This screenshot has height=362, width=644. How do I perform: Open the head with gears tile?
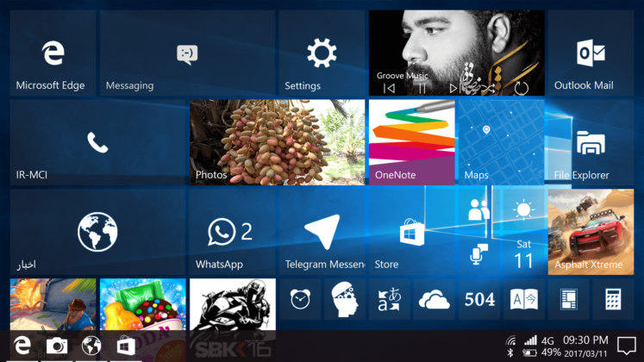[x=345, y=299]
